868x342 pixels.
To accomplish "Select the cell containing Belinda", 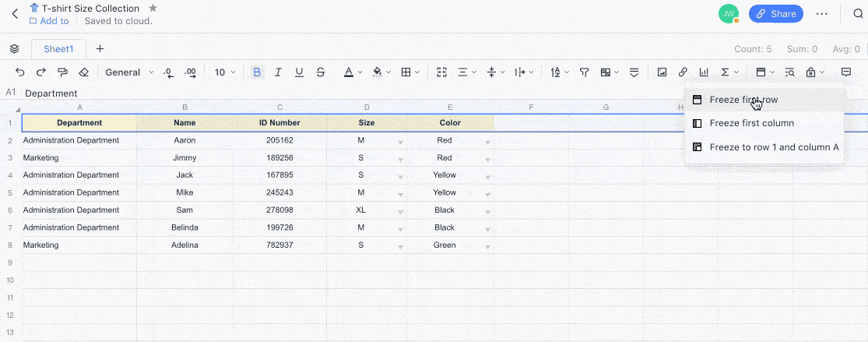I will [184, 227].
